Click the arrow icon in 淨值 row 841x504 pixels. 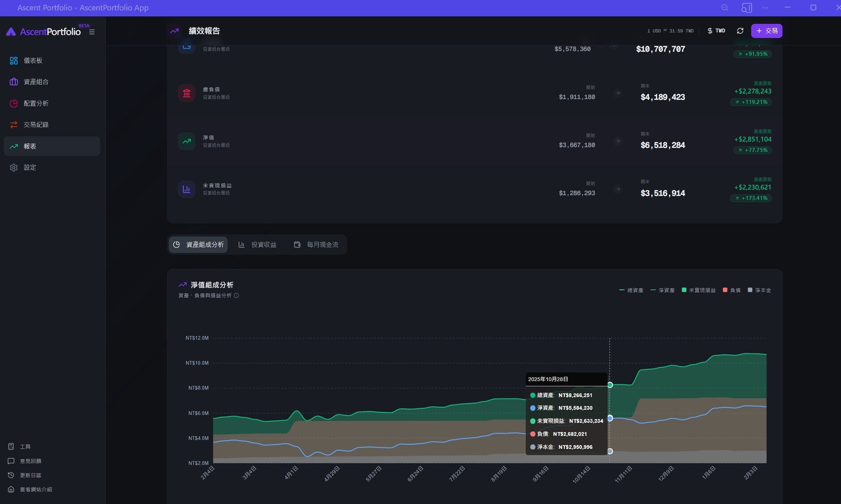pyautogui.click(x=618, y=141)
